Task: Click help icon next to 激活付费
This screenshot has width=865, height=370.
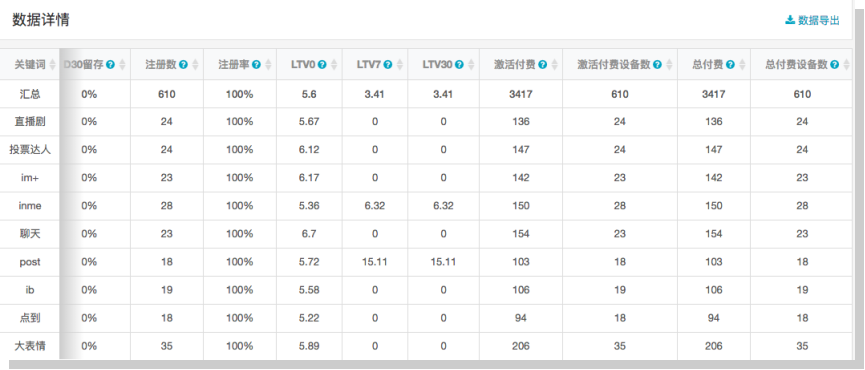Action: (x=542, y=65)
